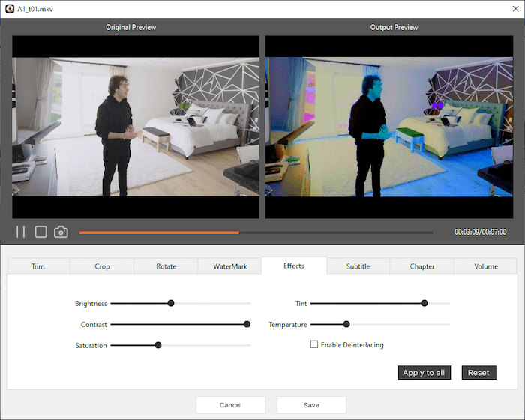The image size is (525, 420).
Task: Open the Subtitle tab
Action: coord(358,266)
